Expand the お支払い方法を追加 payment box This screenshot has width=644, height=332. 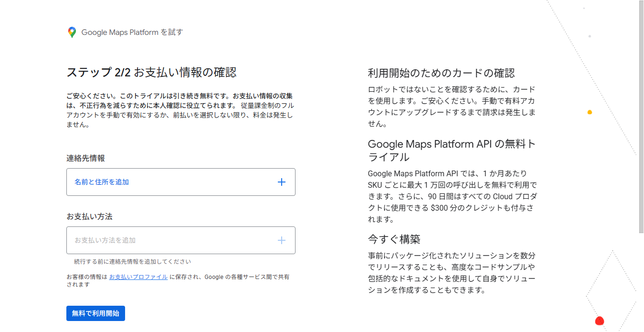click(180, 240)
